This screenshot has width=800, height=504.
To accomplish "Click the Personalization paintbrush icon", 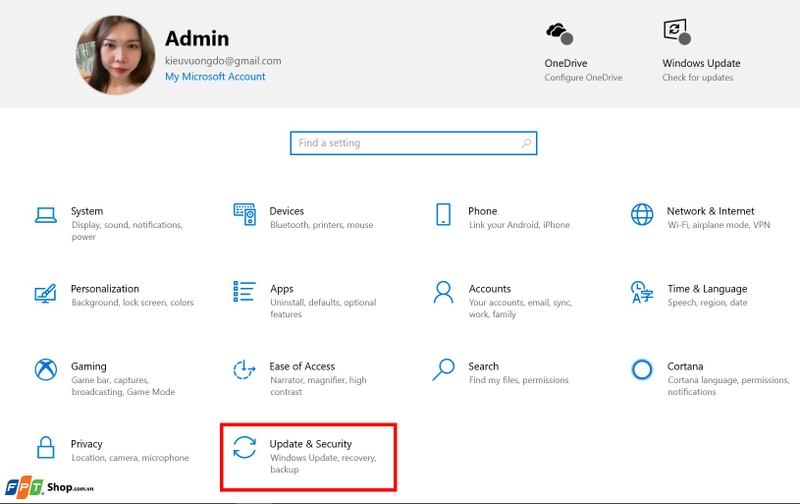I will (45, 293).
